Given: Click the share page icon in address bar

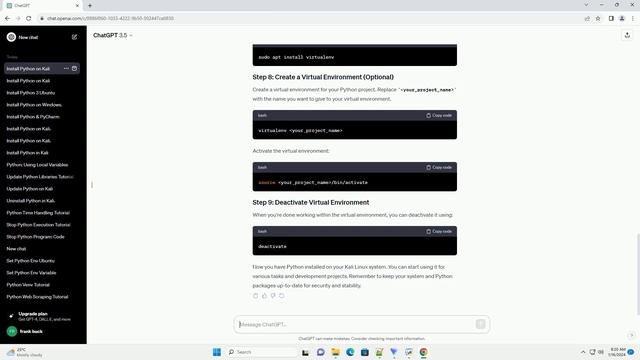Looking at the screenshot, I should (x=587, y=18).
